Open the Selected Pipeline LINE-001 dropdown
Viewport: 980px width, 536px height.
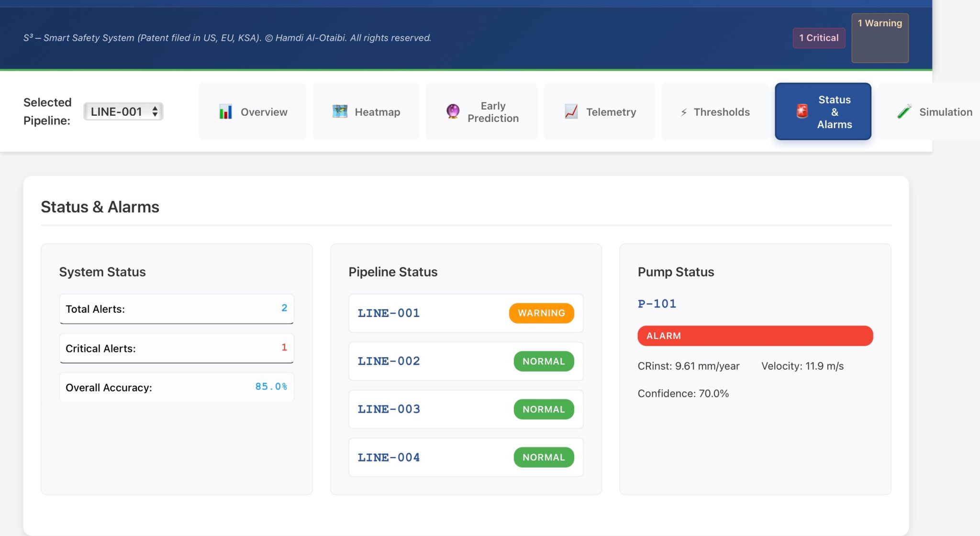(123, 111)
